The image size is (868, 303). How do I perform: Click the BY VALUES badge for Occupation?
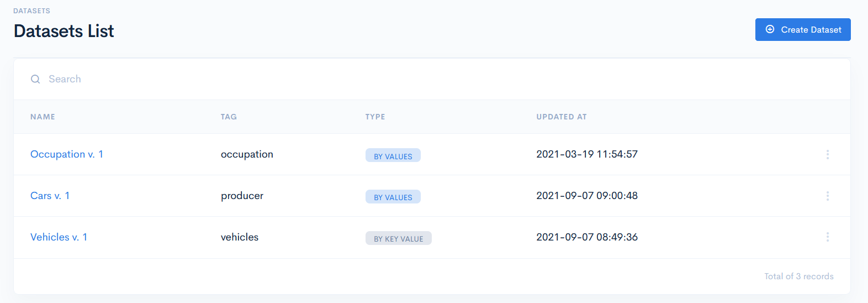[x=393, y=155]
